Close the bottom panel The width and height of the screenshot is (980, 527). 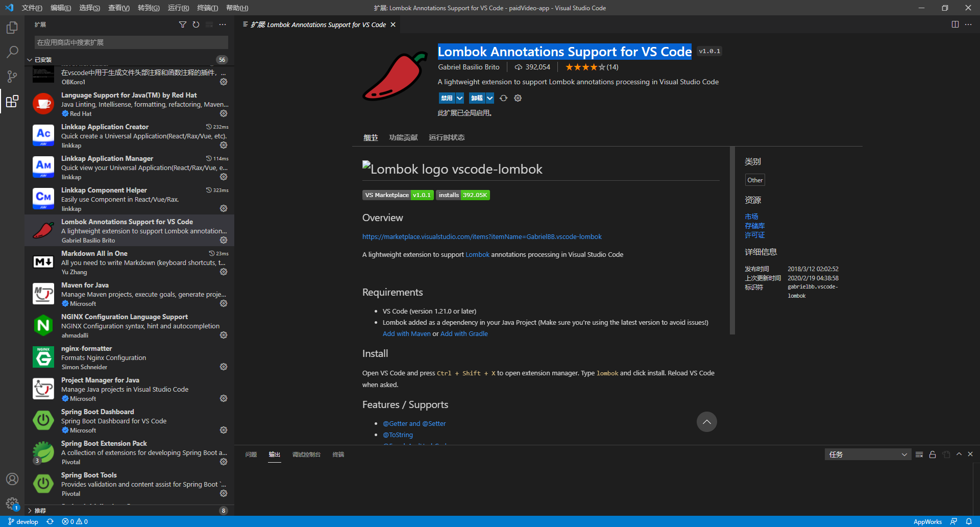(x=970, y=454)
